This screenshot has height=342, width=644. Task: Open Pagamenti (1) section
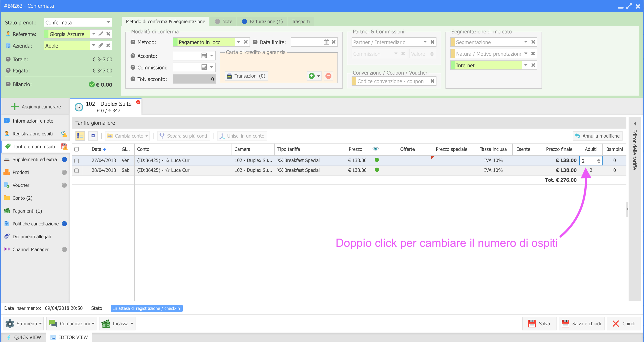[36, 211]
